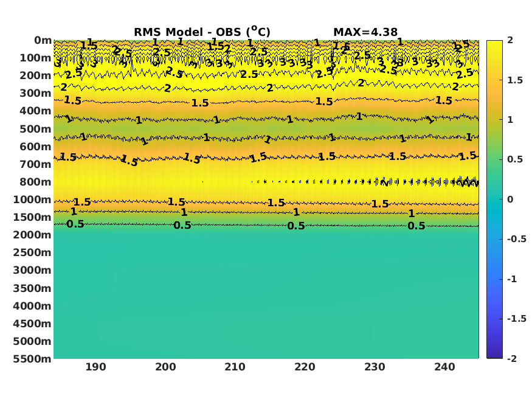Click the 5500m depth axis label
This screenshot has width=532, height=399.
pos(33,359)
